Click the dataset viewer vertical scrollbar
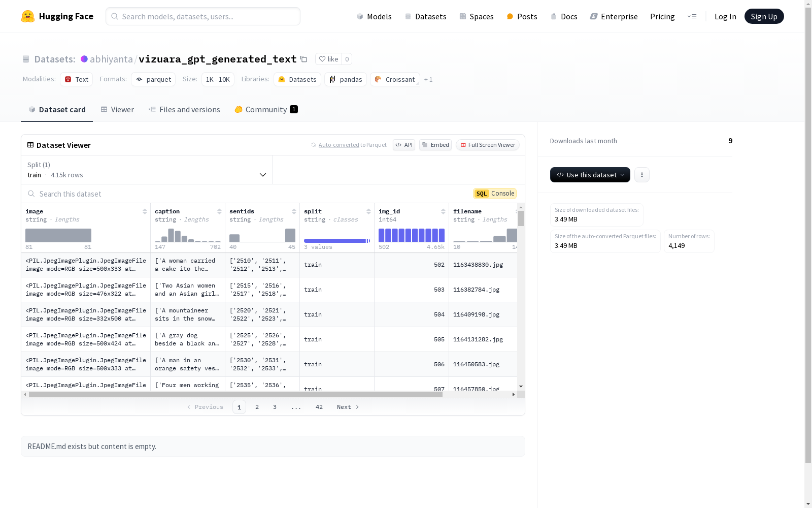The image size is (812, 508). [521, 218]
